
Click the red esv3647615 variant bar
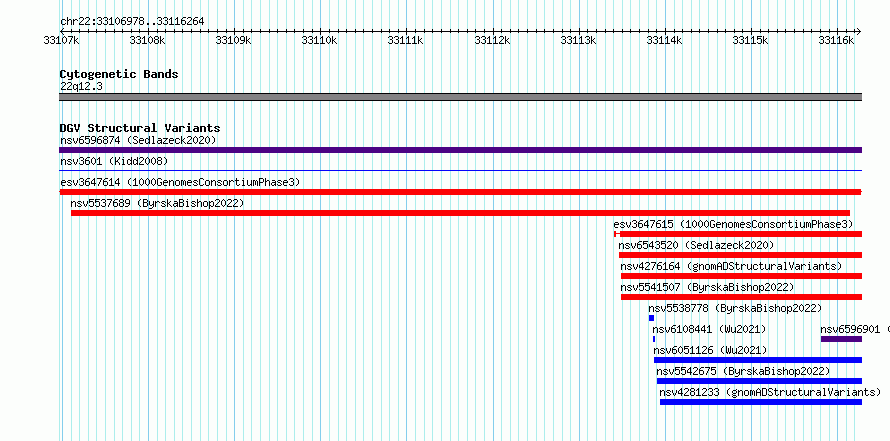click(x=738, y=234)
